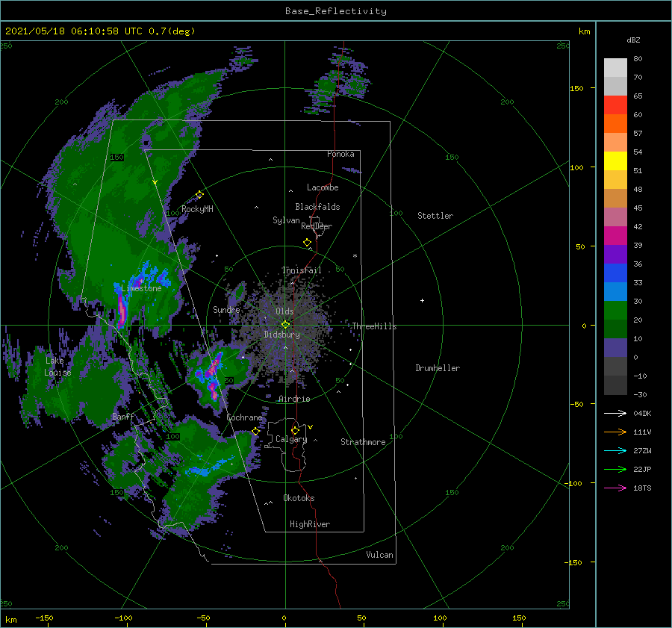Click the red 65 dBZ color swatch
This screenshot has height=628, width=672.
[615, 105]
